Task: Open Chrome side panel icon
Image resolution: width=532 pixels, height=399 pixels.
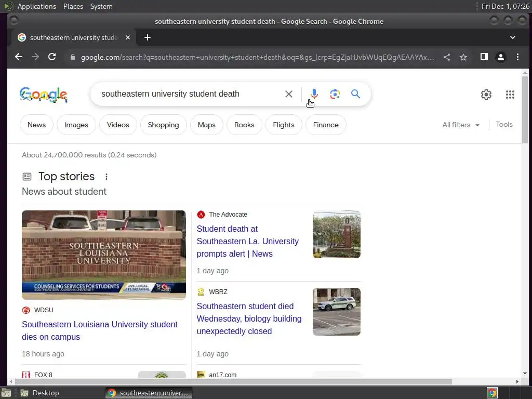Action: pos(484,57)
